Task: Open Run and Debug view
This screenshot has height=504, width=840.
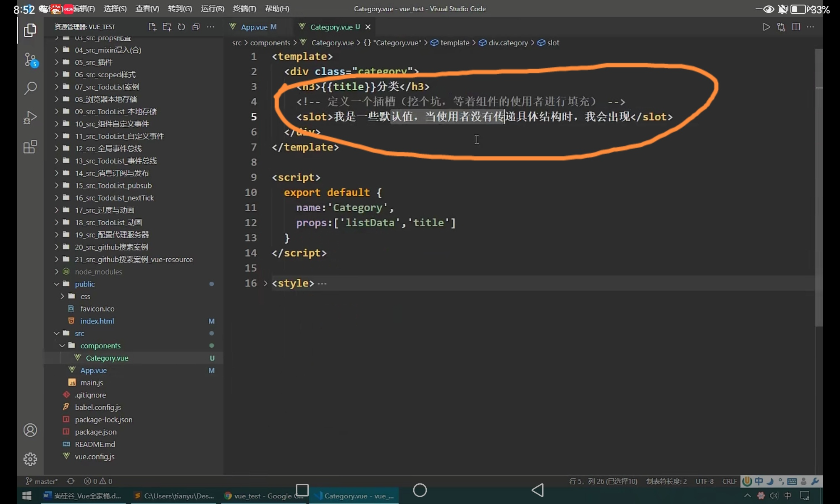Action: click(30, 118)
